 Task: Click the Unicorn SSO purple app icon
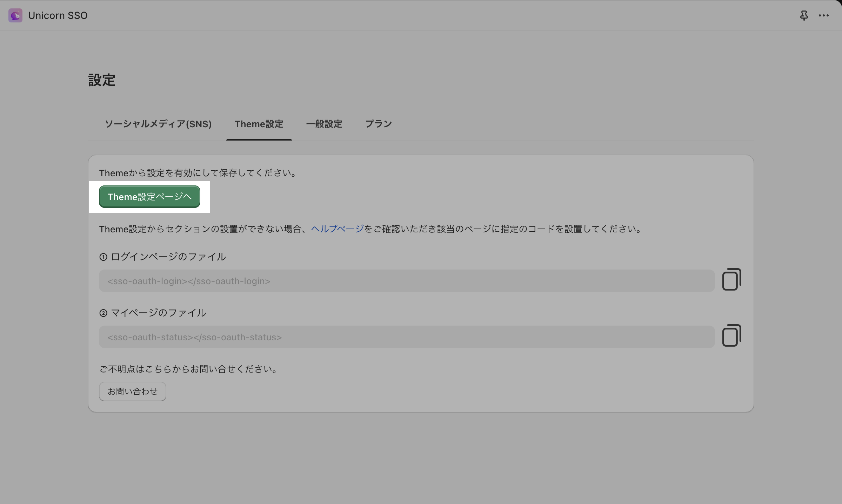pyautogui.click(x=15, y=15)
